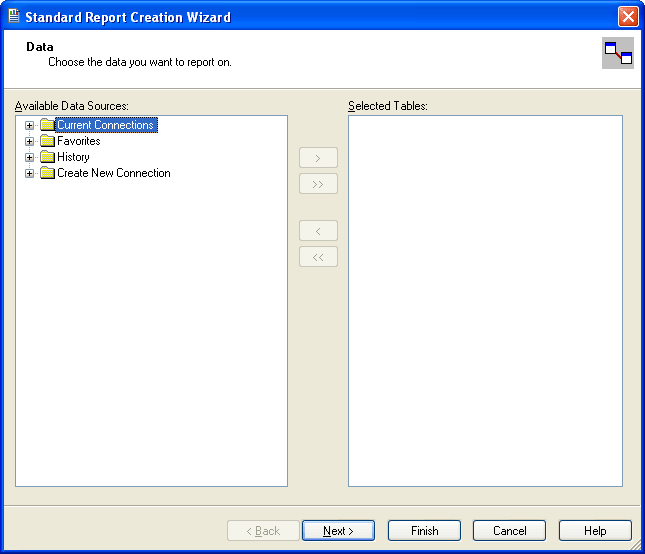Click the Current Connections folder icon
The width and height of the screenshot is (645, 554).
(x=47, y=125)
